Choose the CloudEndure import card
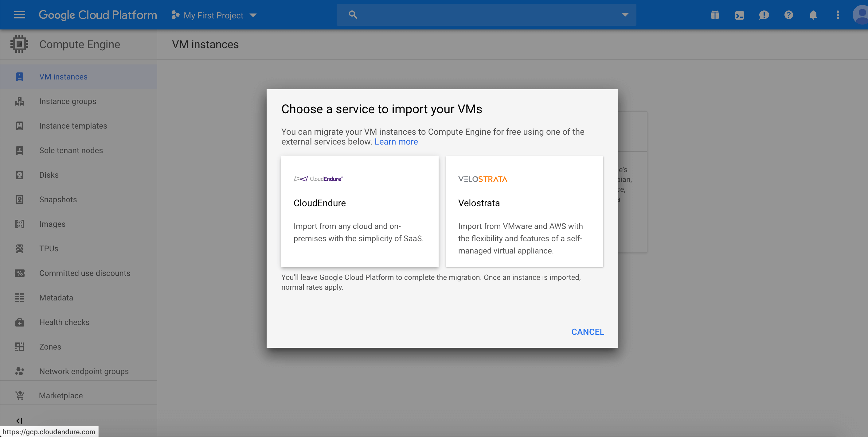 pos(360,211)
